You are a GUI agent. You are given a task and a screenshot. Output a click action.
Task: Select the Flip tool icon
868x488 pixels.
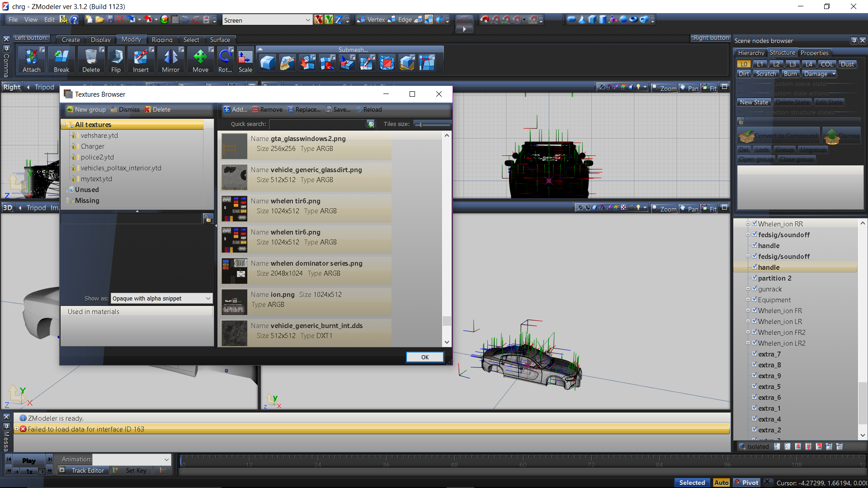coord(116,61)
